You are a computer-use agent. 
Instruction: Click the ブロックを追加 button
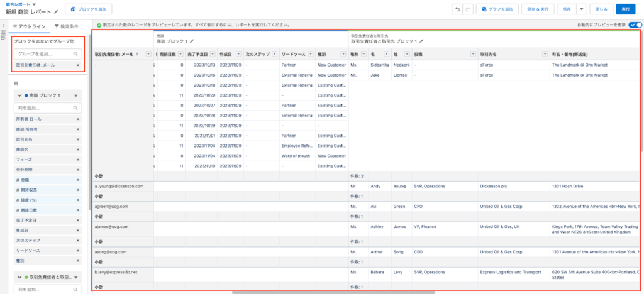88,9
